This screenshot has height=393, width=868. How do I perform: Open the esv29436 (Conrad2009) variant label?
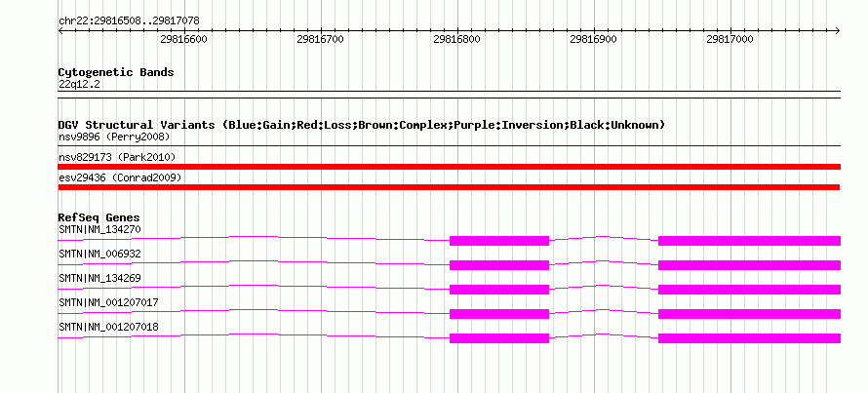tap(120, 178)
